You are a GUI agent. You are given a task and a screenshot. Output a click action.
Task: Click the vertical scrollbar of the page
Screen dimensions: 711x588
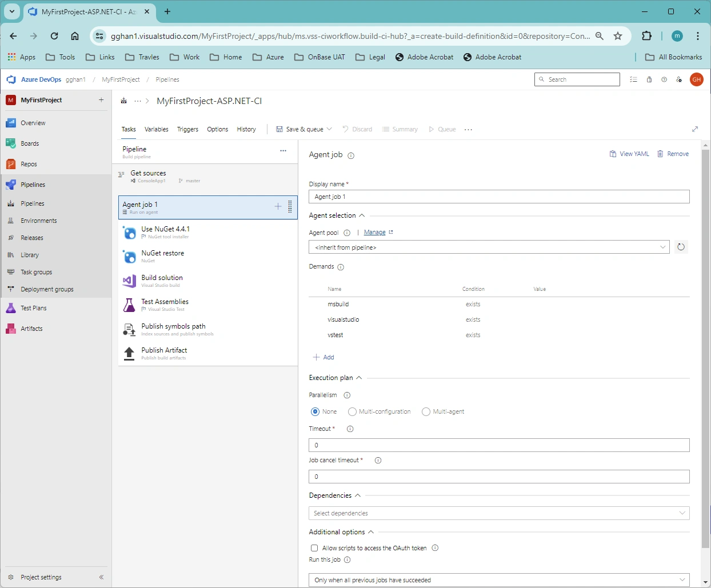pos(705,349)
